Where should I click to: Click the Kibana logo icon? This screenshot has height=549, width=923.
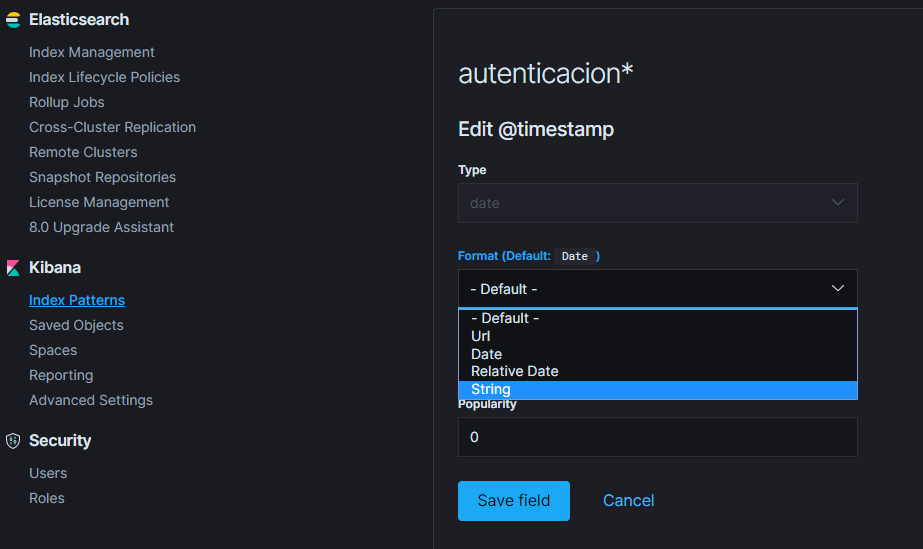coord(13,268)
